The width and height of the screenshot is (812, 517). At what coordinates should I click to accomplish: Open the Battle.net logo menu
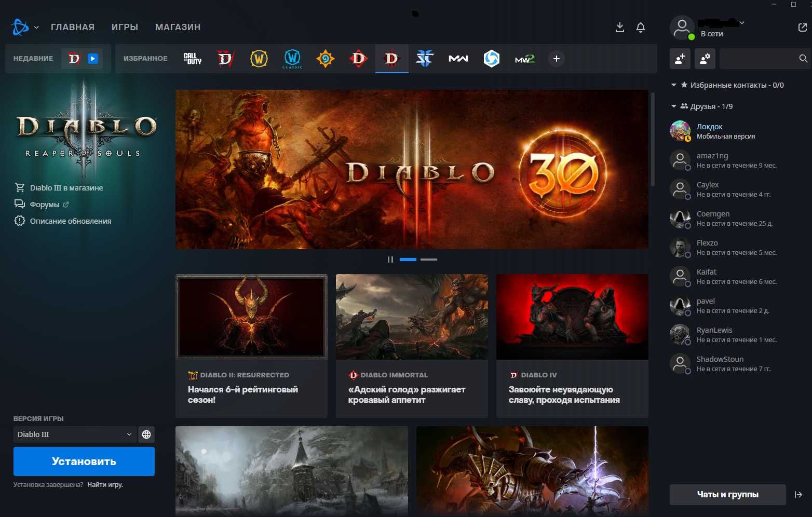20,27
